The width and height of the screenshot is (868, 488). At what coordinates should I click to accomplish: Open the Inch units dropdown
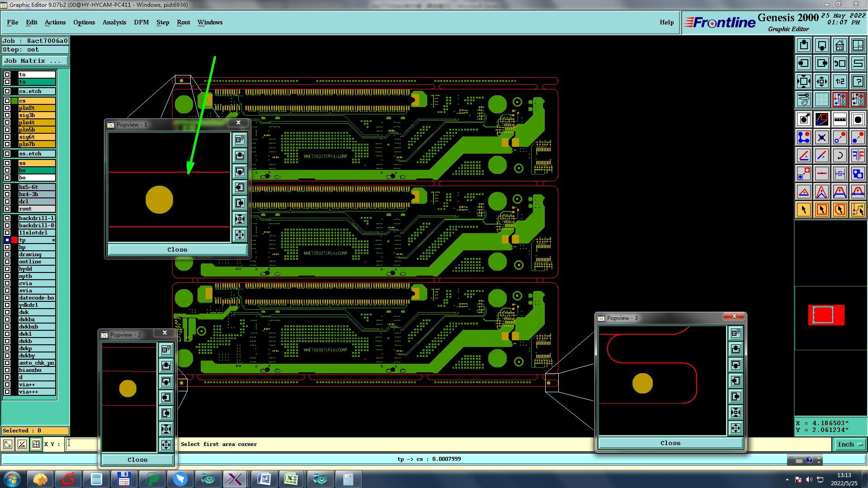pos(849,444)
